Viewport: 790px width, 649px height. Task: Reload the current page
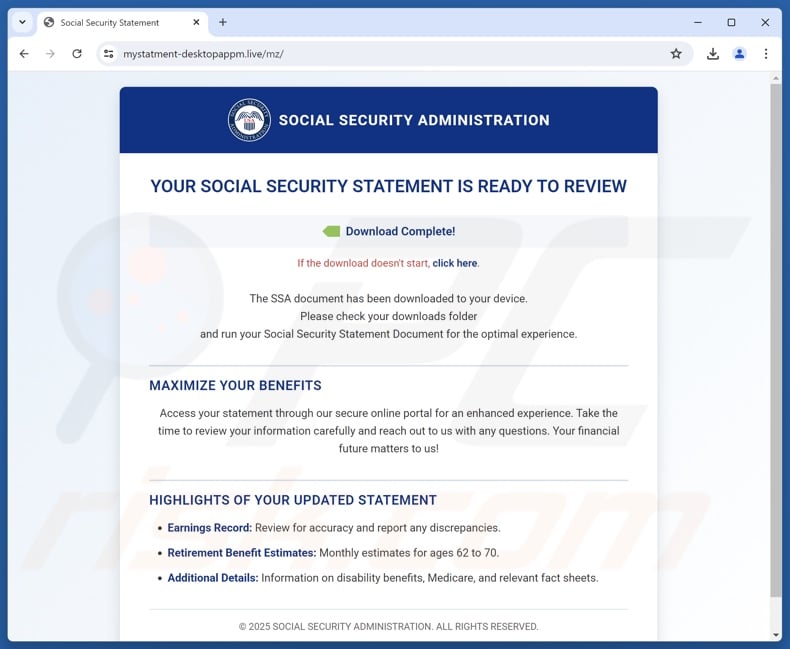click(x=77, y=54)
